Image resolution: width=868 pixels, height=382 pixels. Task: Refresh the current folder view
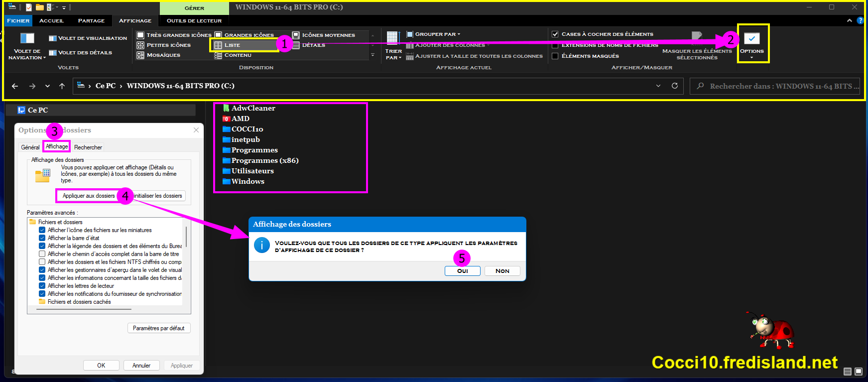pyautogui.click(x=675, y=86)
